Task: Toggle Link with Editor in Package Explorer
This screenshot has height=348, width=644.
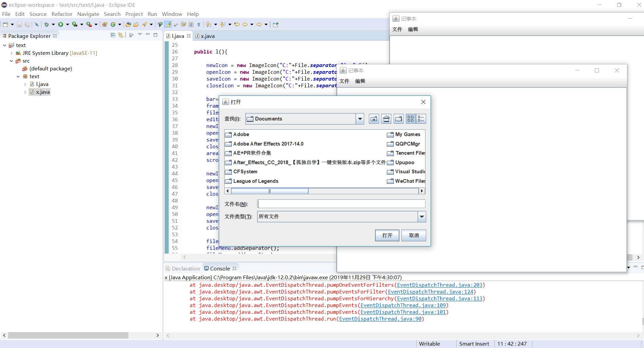Action: coord(120,35)
